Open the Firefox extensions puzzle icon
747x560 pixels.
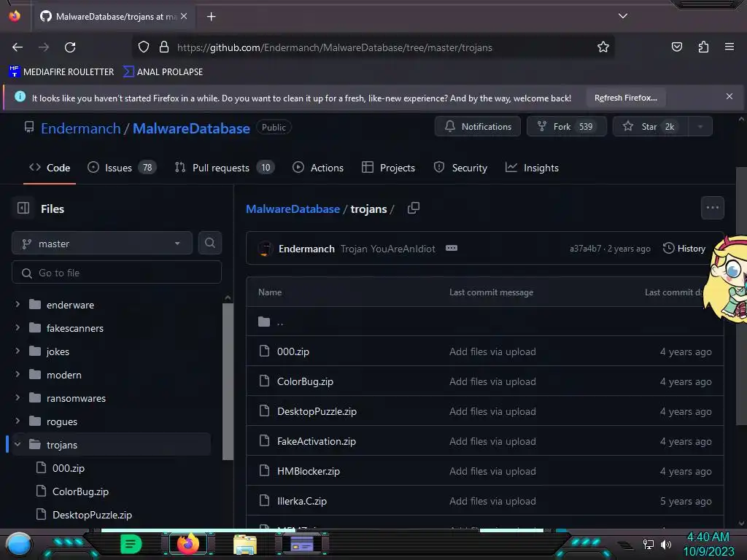click(x=703, y=47)
